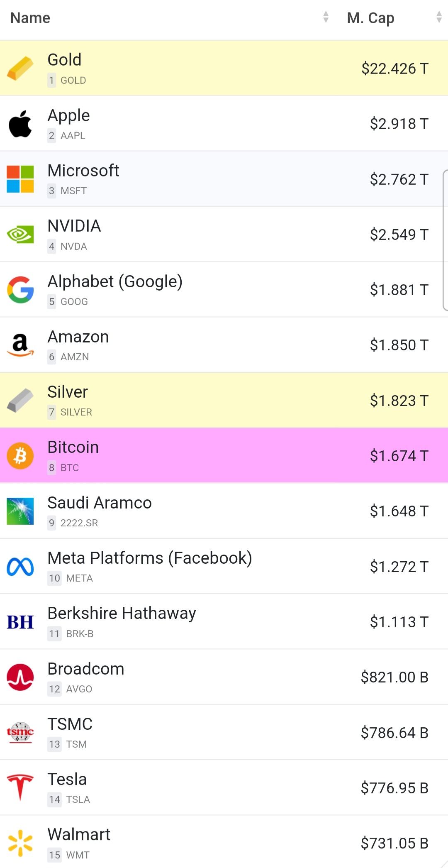Viewport: 448px width, 868px height.
Task: Click the TSMC row name
Action: [x=70, y=724]
